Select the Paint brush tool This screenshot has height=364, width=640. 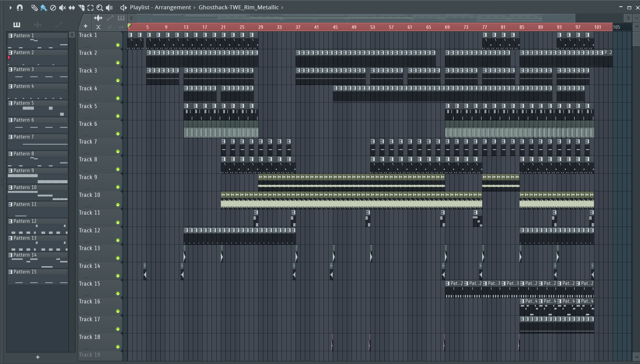44,8
